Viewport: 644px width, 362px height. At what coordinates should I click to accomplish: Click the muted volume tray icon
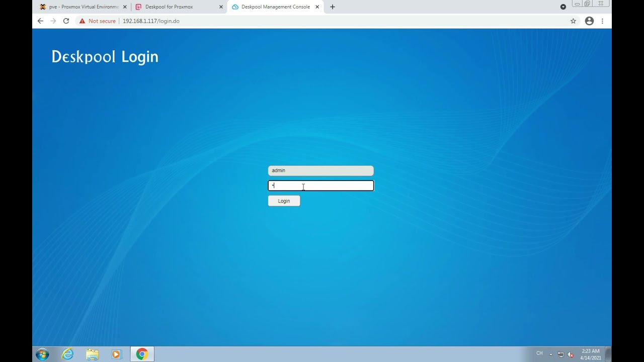point(571,354)
